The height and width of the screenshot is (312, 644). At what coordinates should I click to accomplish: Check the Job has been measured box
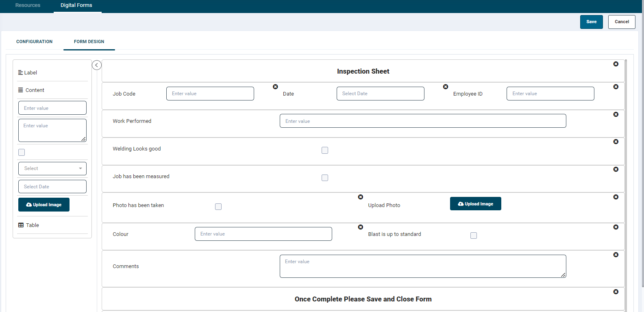pos(324,178)
